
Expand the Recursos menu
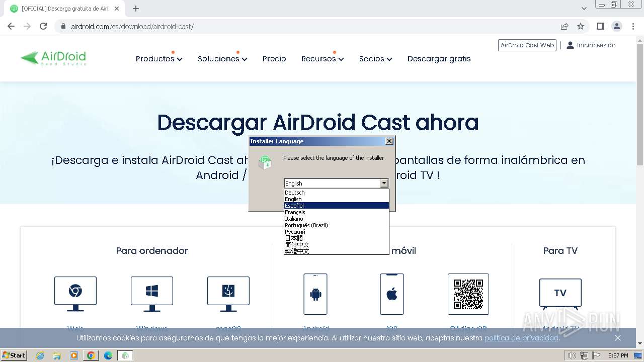pos(323,59)
